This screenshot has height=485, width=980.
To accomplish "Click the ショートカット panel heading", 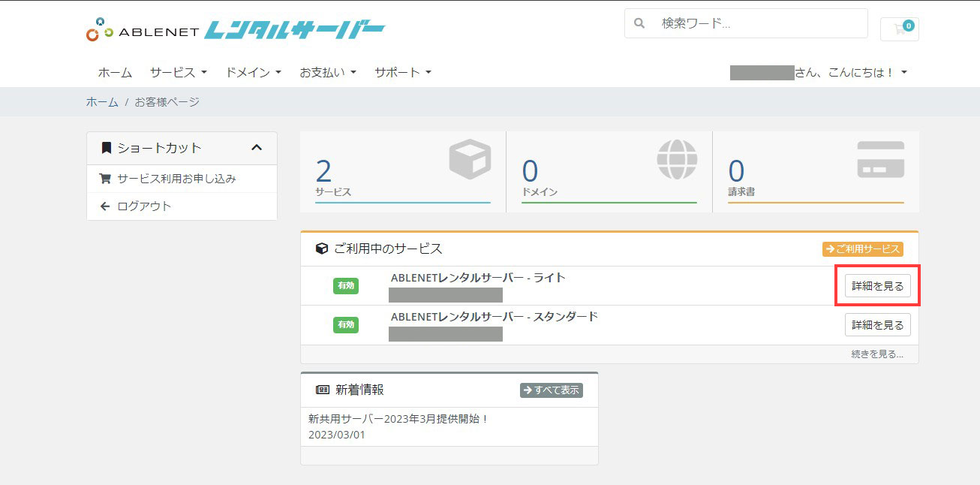I will pos(160,148).
